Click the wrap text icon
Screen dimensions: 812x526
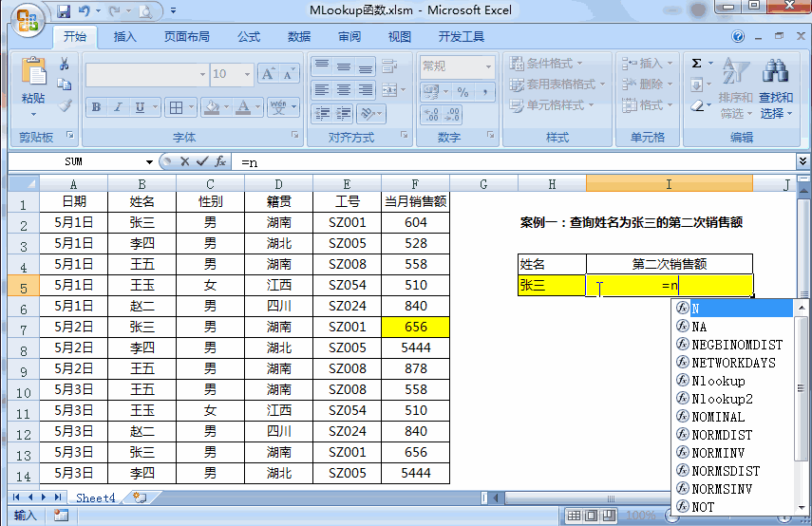point(389,66)
